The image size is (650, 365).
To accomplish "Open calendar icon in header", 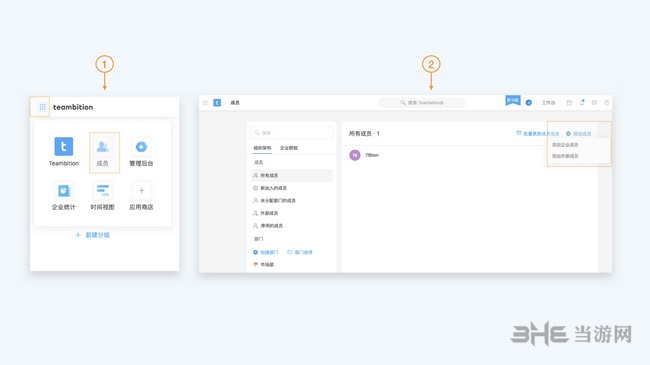I will [569, 102].
